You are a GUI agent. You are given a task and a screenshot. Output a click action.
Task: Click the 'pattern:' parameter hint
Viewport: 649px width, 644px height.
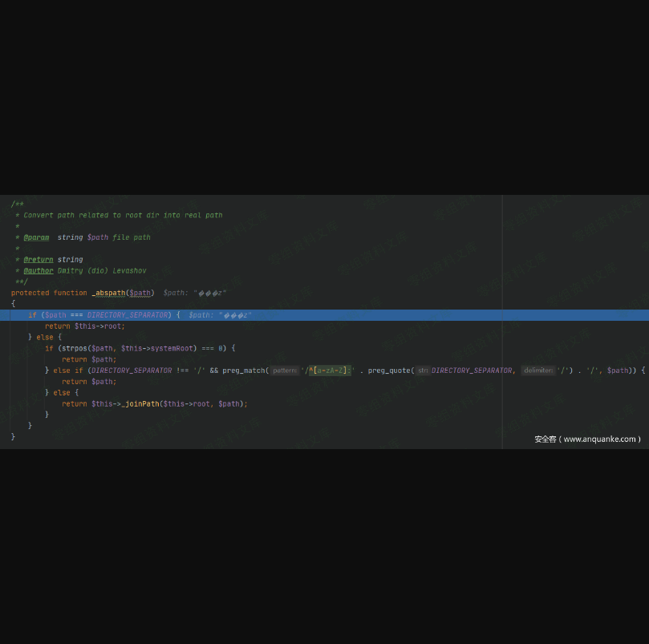pos(284,371)
